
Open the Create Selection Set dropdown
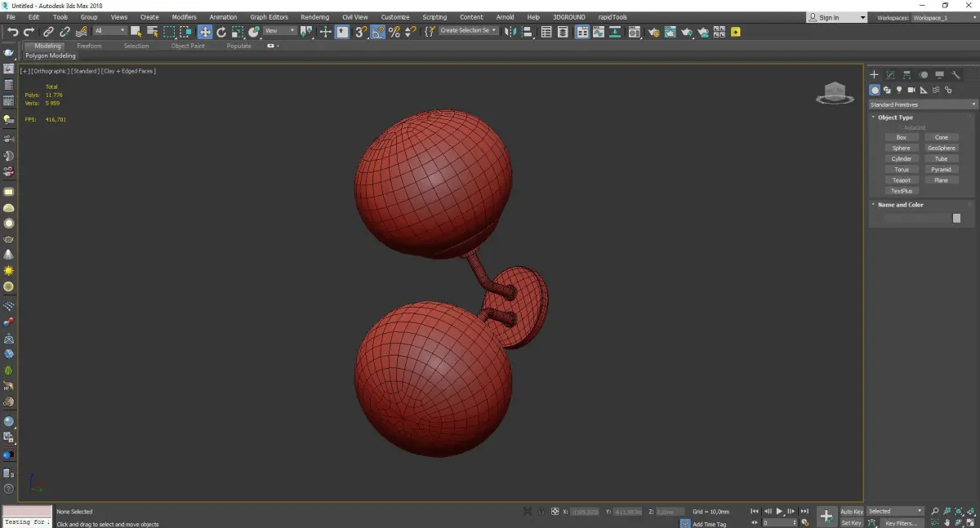point(468,31)
